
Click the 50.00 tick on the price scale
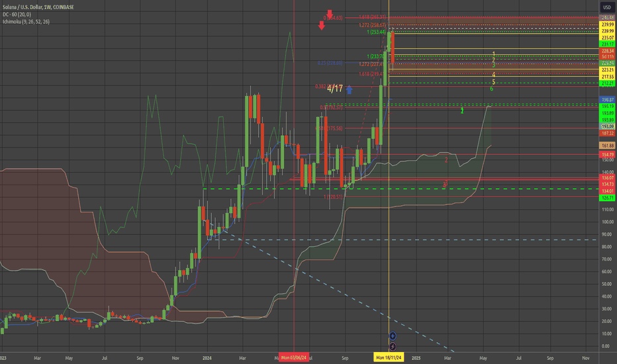[608, 284]
